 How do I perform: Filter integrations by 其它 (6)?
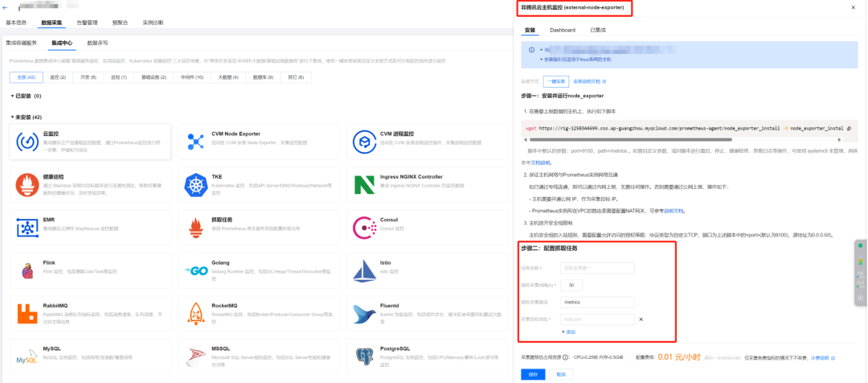click(x=296, y=77)
